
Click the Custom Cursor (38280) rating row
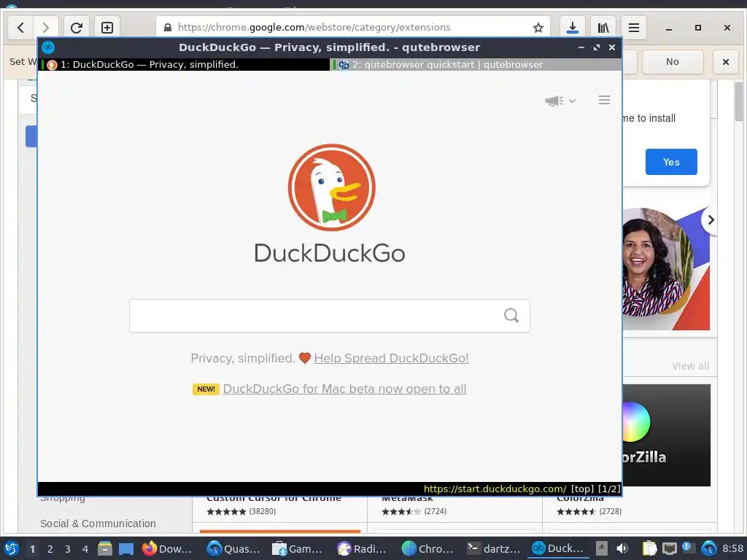(x=241, y=511)
